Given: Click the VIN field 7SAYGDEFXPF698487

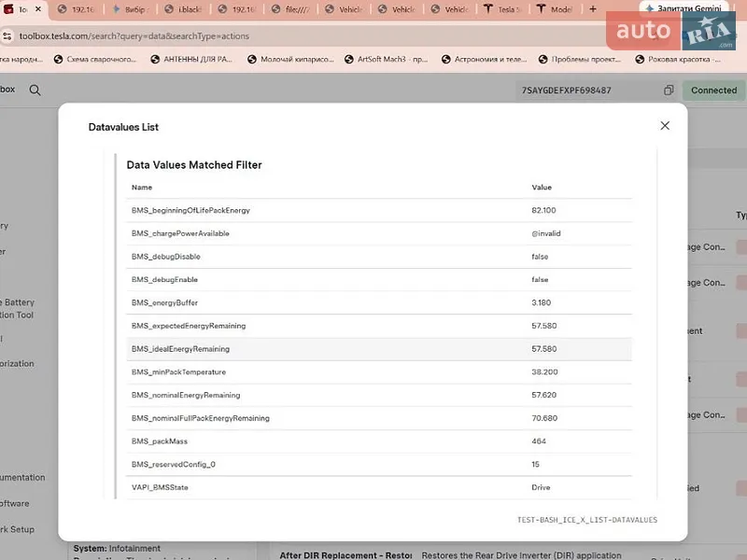Looking at the screenshot, I should click(x=567, y=90).
